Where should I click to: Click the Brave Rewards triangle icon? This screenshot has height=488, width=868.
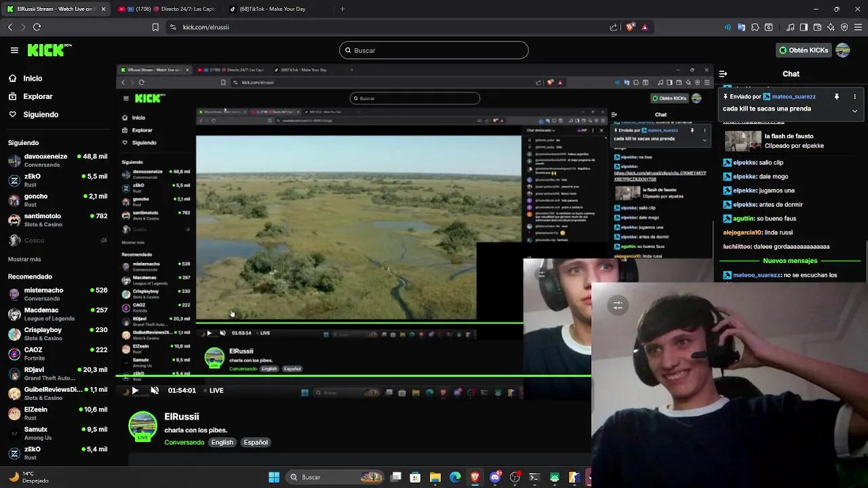point(645,27)
